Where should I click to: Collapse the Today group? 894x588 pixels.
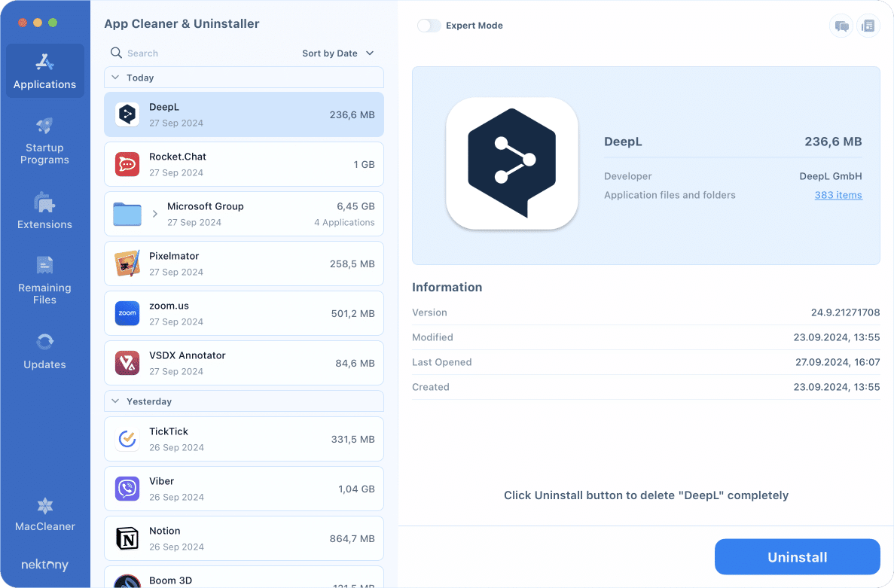pos(115,78)
